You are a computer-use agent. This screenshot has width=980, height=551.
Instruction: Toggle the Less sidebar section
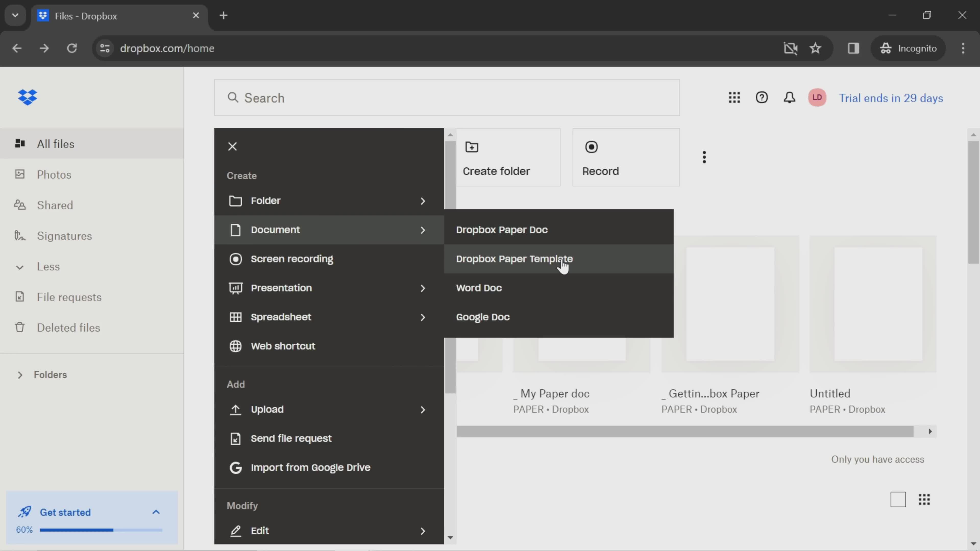[x=48, y=266]
